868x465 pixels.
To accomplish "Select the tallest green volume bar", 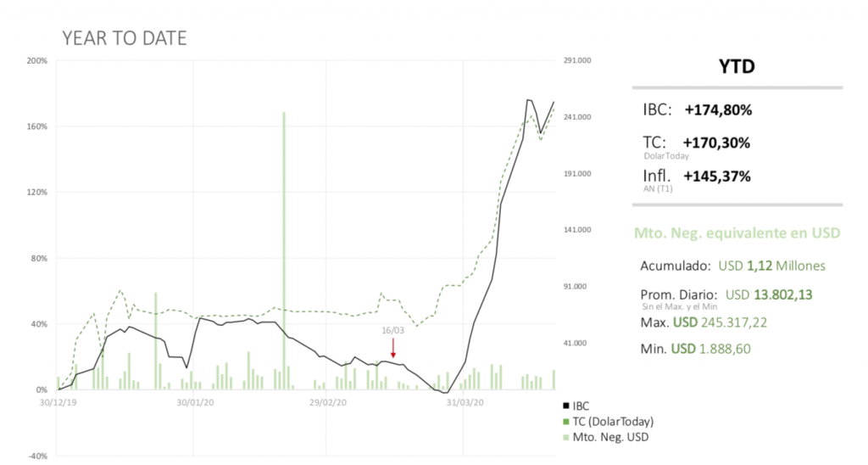I will (x=284, y=250).
